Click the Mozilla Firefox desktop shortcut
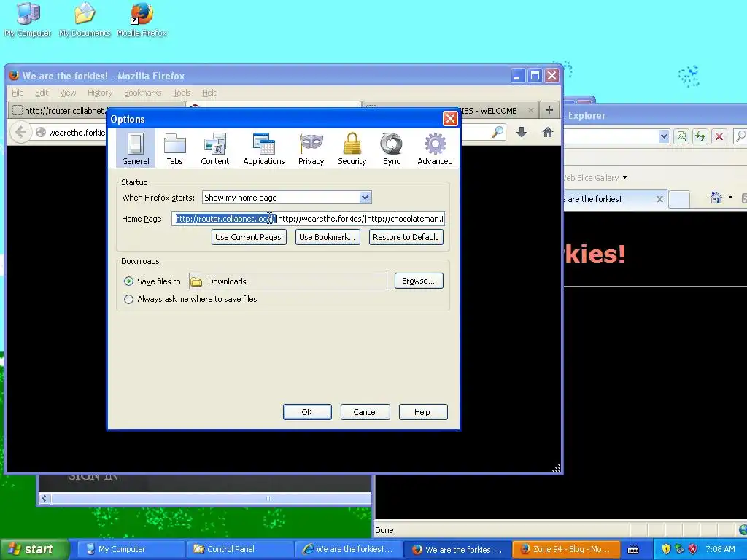This screenshot has width=747, height=560. [x=142, y=20]
